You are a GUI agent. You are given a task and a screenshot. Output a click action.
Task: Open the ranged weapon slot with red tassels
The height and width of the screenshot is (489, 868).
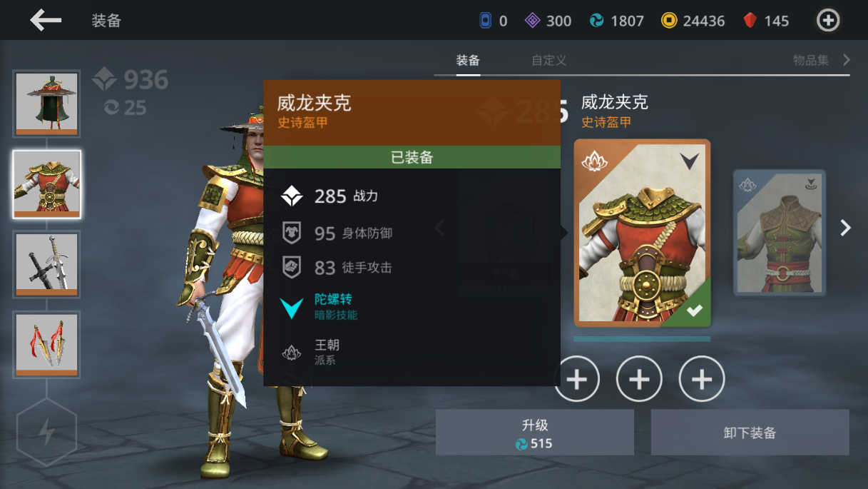[x=47, y=344]
